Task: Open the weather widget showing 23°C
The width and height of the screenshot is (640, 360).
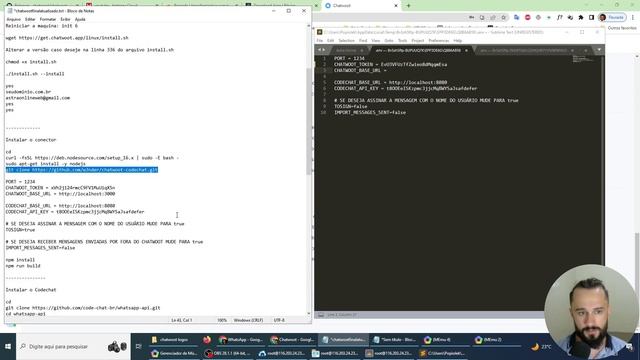Action: (x=541, y=347)
